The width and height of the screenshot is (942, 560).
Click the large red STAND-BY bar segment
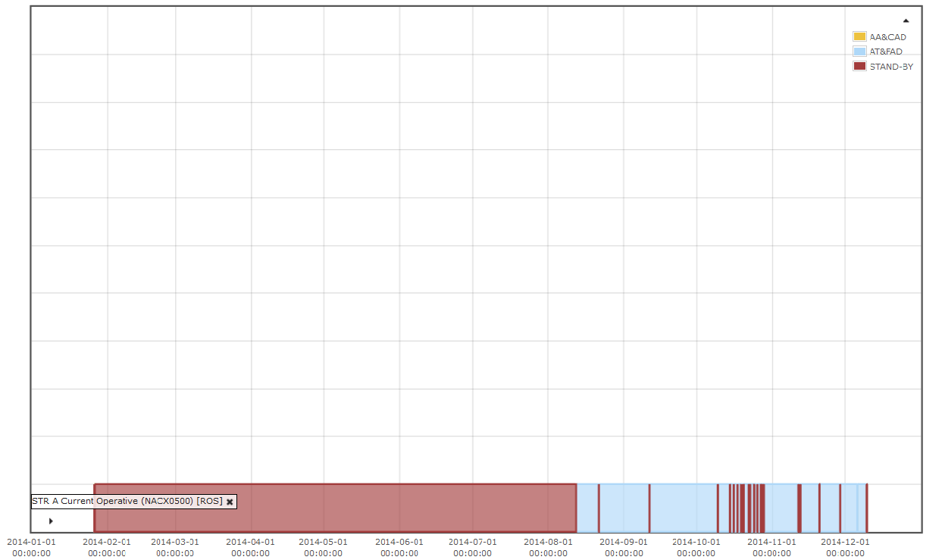tap(335, 508)
